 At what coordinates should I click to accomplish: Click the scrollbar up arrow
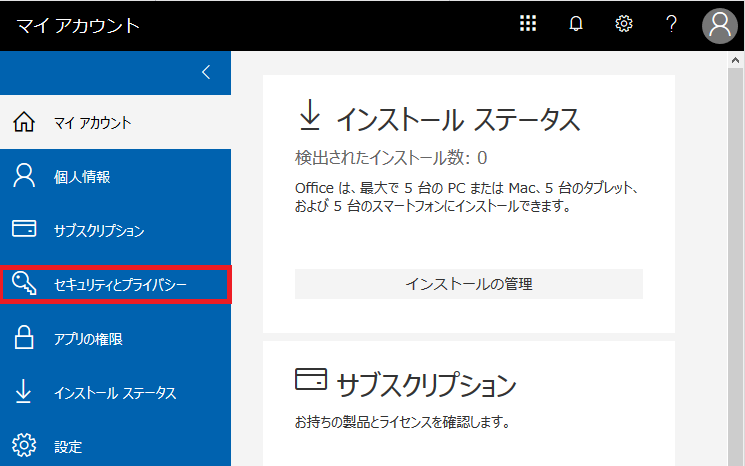pos(736,61)
